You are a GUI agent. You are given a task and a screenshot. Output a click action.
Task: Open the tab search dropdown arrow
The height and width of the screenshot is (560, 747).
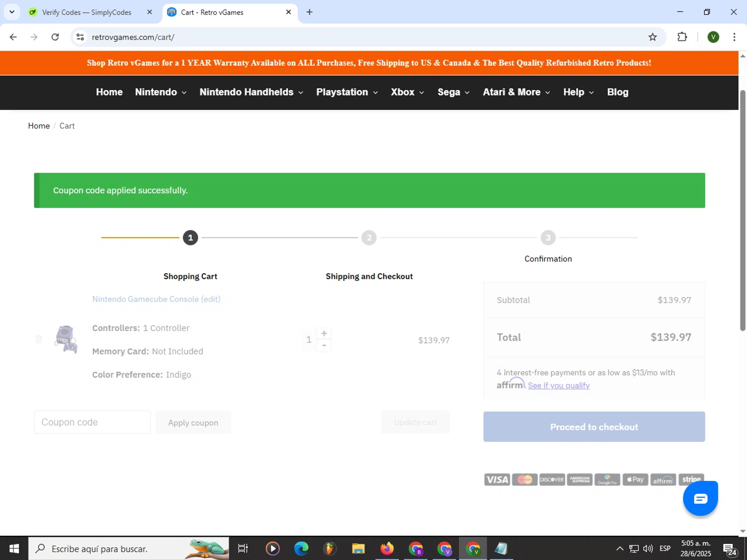pos(12,12)
